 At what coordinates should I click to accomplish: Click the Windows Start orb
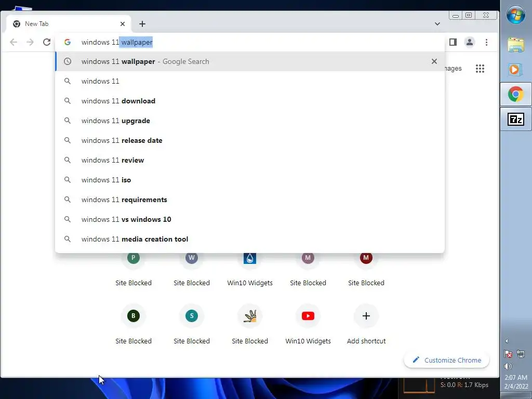516,15
